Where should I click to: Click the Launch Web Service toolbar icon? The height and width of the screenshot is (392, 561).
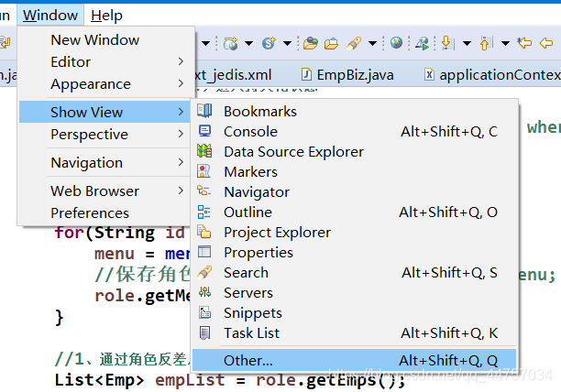tap(423, 43)
